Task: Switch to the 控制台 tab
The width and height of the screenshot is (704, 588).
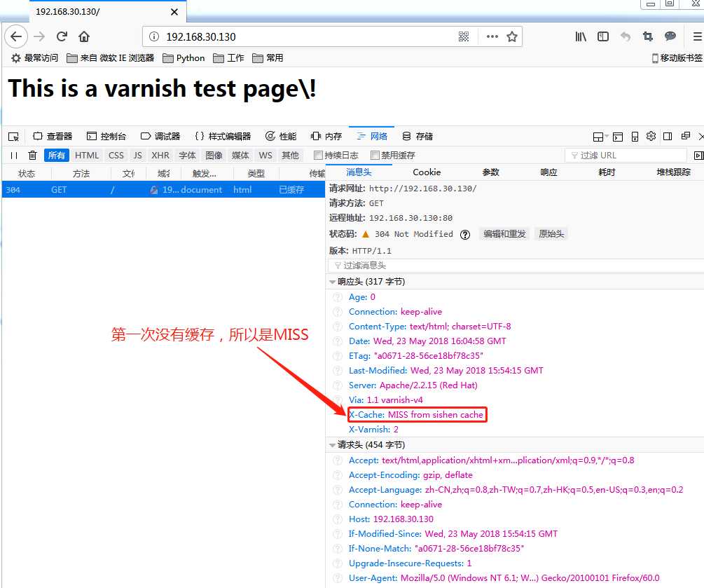Action: [107, 137]
